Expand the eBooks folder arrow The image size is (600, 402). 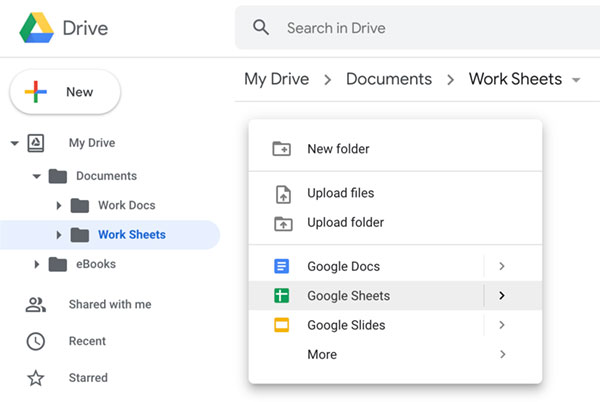[x=37, y=264]
